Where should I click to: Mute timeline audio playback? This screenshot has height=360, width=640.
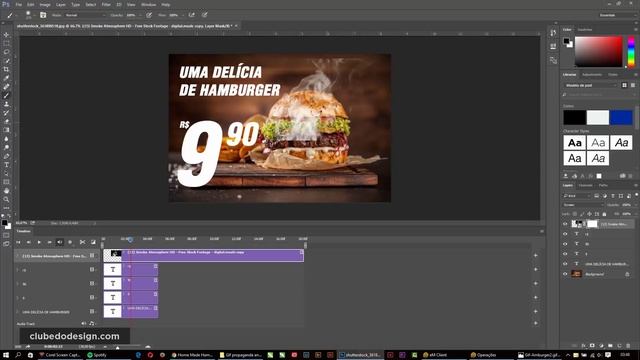point(60,242)
